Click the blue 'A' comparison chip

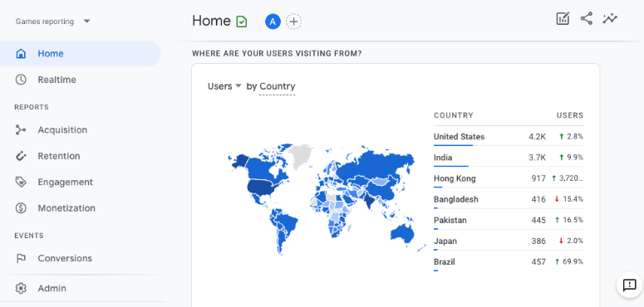coord(273,22)
